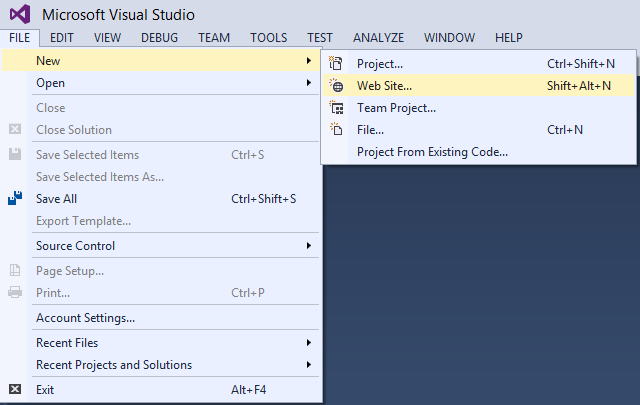This screenshot has height=405, width=640.
Task: Click the Exit X icon
Action: click(x=15, y=389)
